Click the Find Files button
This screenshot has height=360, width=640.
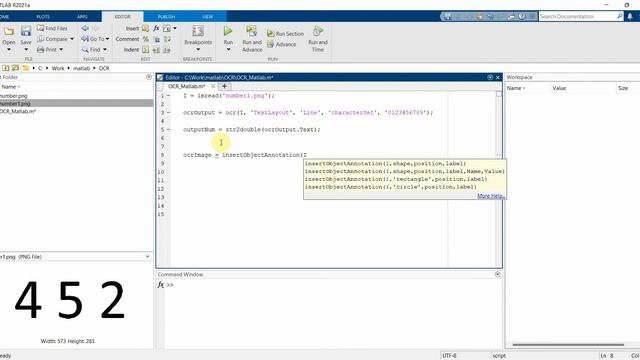click(52, 28)
